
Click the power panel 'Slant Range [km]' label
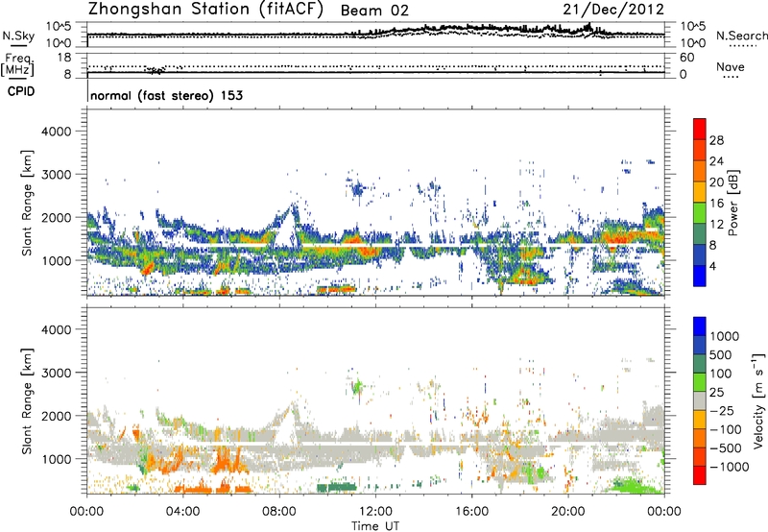[x=27, y=203]
